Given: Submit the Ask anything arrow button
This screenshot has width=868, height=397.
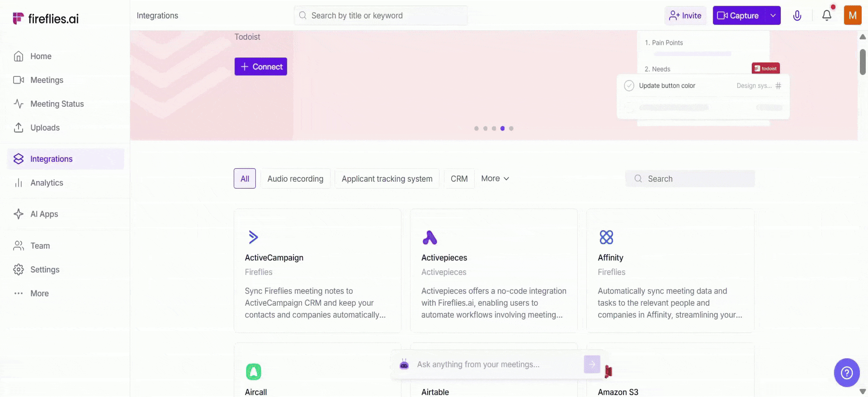Looking at the screenshot, I should click(592, 364).
